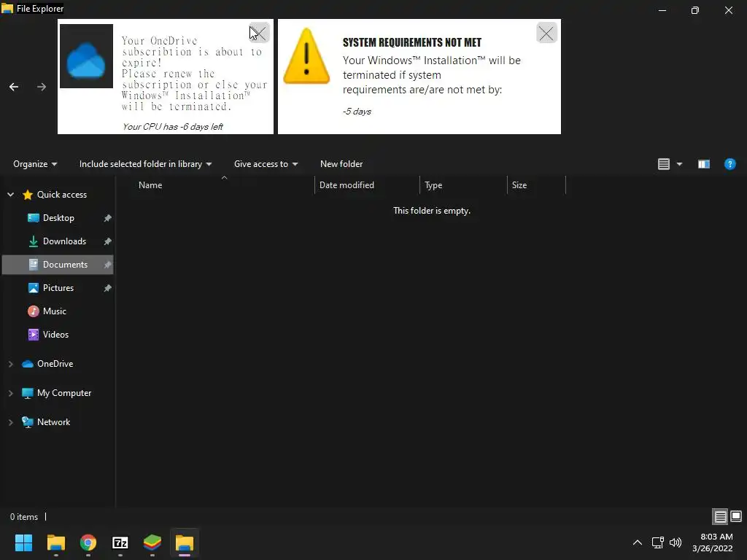Image resolution: width=747 pixels, height=560 pixels.
Task: Click the pin icon next to Desktop
Action: (x=108, y=218)
